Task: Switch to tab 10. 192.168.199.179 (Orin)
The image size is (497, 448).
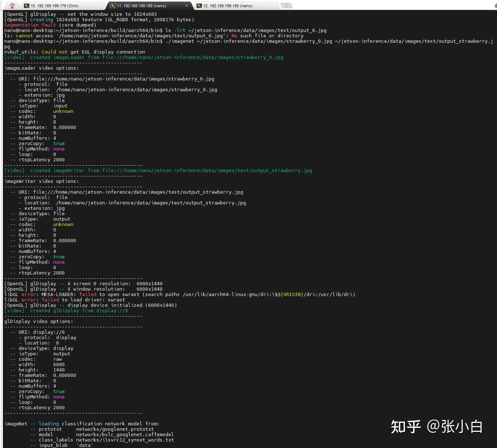Action: click(x=55, y=6)
